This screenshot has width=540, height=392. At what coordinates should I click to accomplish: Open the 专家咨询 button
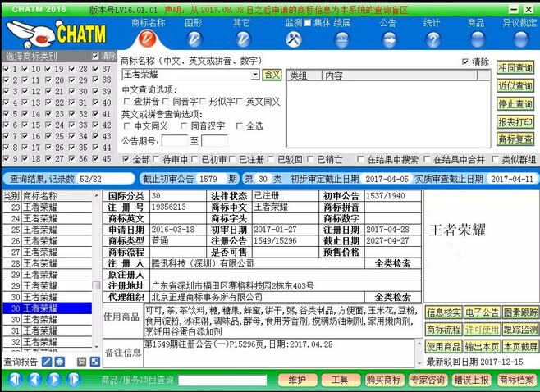pyautogui.click(x=428, y=380)
